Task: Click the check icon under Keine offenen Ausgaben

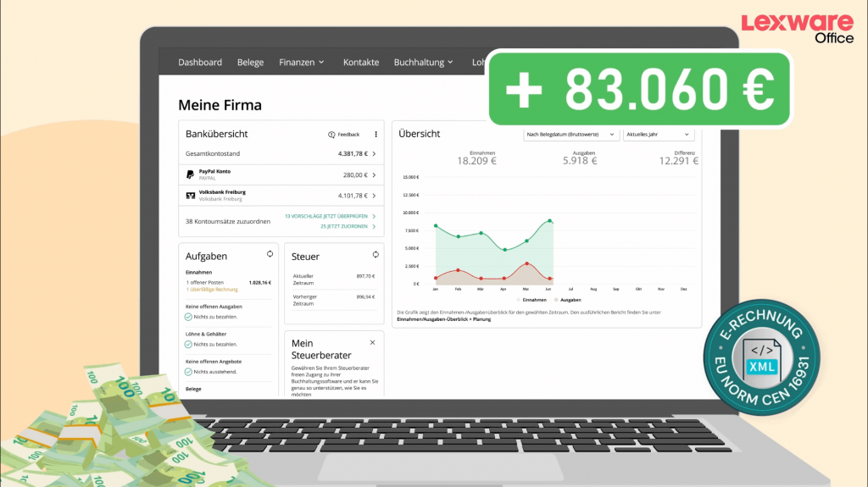Action: click(188, 317)
